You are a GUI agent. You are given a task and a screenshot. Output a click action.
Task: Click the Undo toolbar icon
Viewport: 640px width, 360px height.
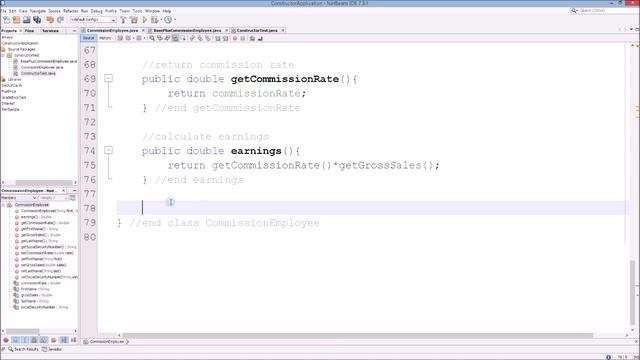click(x=50, y=20)
